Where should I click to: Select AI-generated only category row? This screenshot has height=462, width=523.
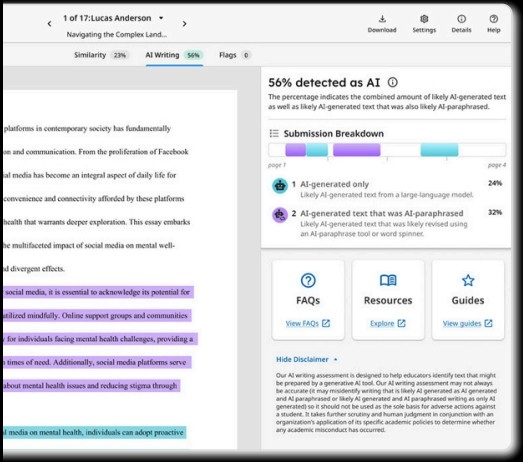point(387,189)
